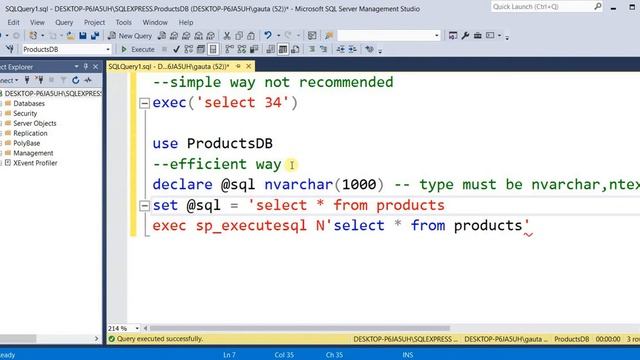Click the editor horizontal scrollbar thumb

click(x=299, y=328)
